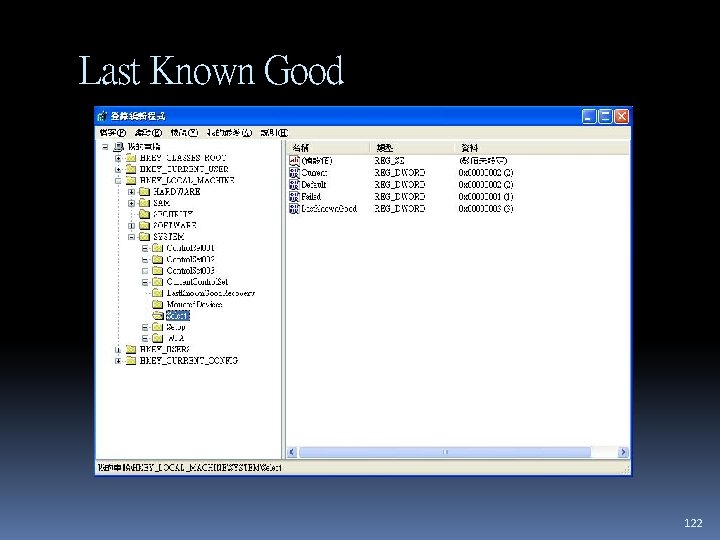
Task: Open the 說明(H) Help menu
Action: coord(274,133)
